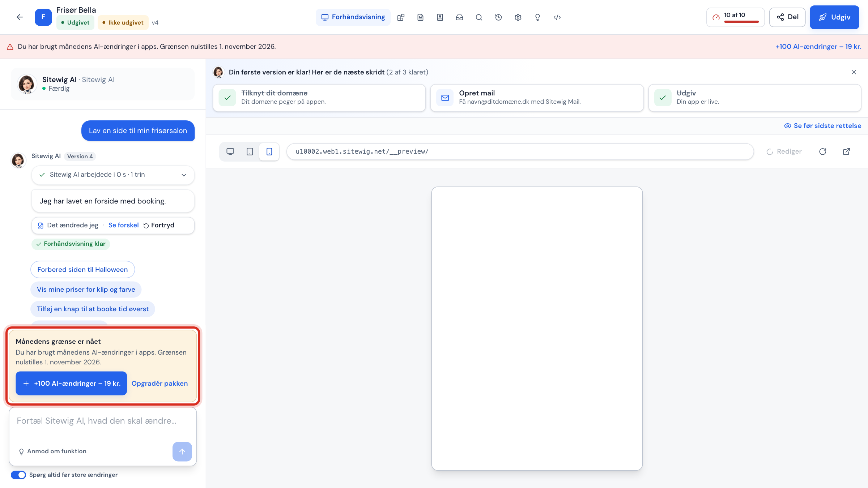Click the '10 af 10' usage meter
This screenshot has height=488, width=868.
click(x=735, y=17)
